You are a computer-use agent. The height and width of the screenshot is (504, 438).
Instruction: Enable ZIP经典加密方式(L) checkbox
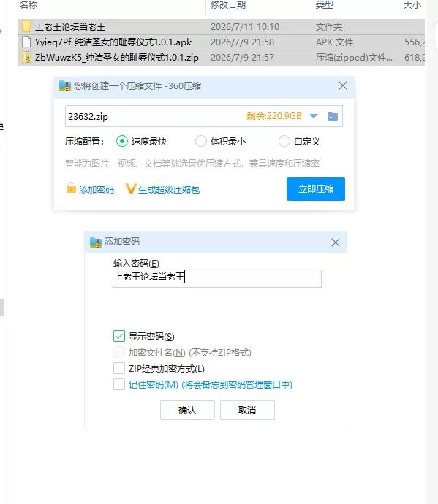tap(119, 368)
